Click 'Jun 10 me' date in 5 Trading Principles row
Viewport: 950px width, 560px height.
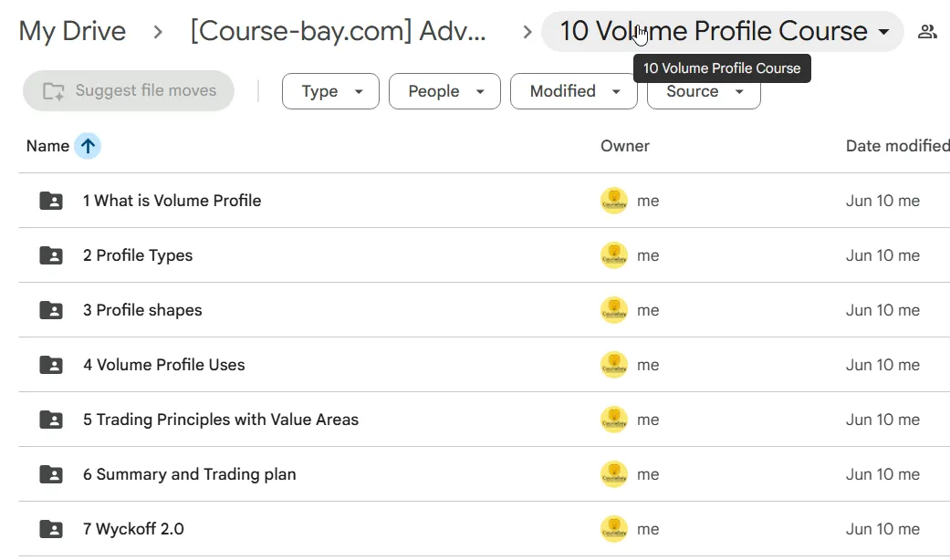coord(882,420)
